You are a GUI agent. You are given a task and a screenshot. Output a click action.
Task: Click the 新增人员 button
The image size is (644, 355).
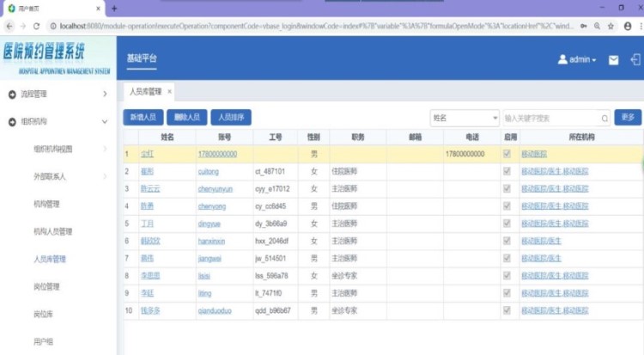pyautogui.click(x=143, y=117)
